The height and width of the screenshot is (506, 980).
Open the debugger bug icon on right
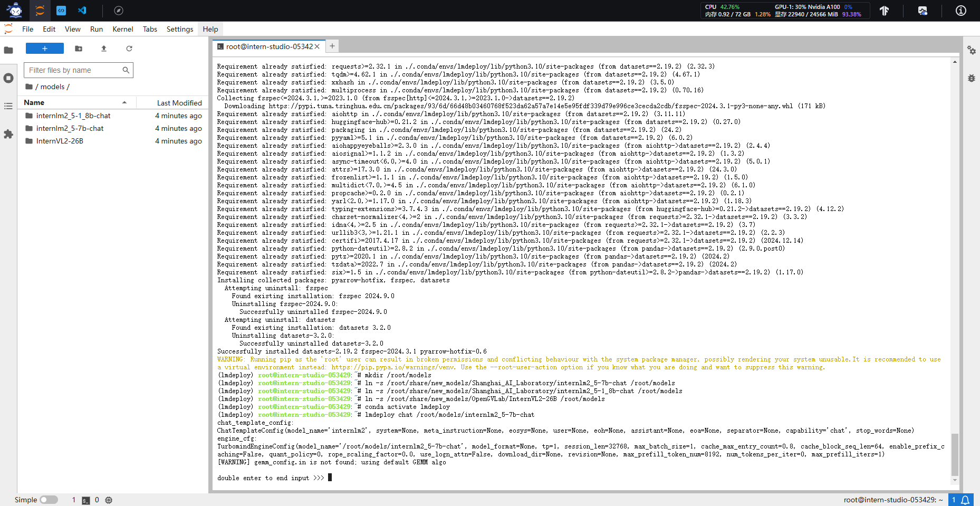972,78
